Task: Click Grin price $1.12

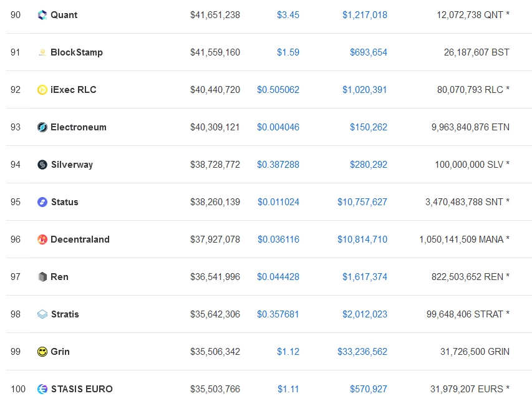Action: (x=288, y=352)
